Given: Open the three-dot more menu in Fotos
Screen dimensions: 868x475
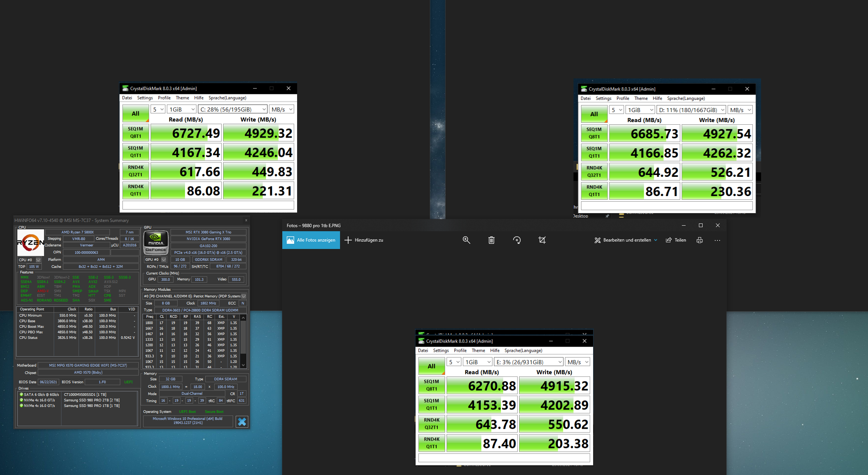Looking at the screenshot, I should coord(717,240).
